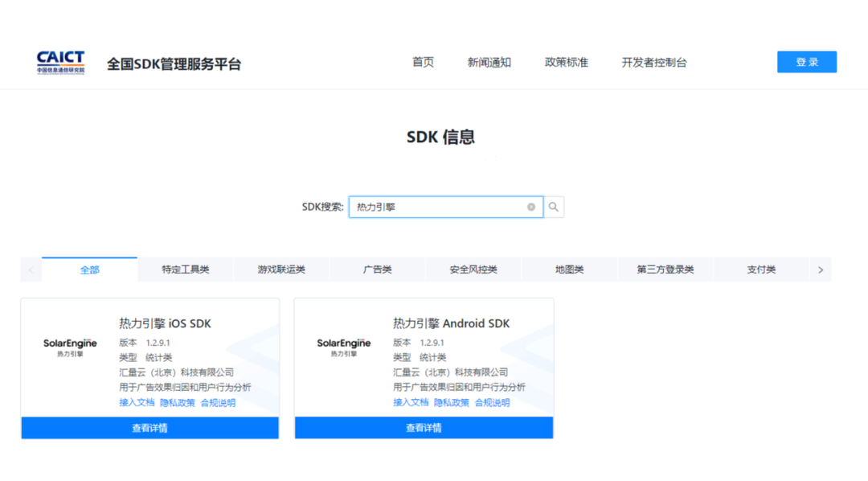The image size is (868, 481).
Task: Click the right arrow to reveal more categories
Action: coord(821,268)
